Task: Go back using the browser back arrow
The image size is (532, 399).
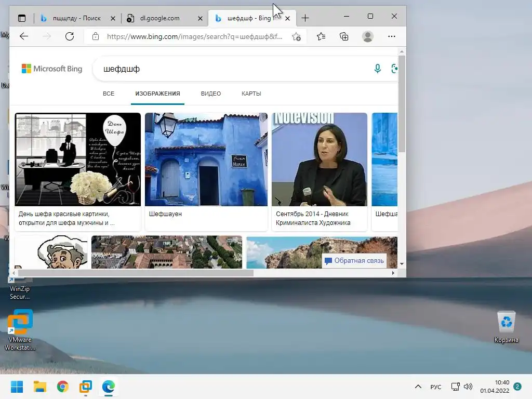Action: point(24,36)
